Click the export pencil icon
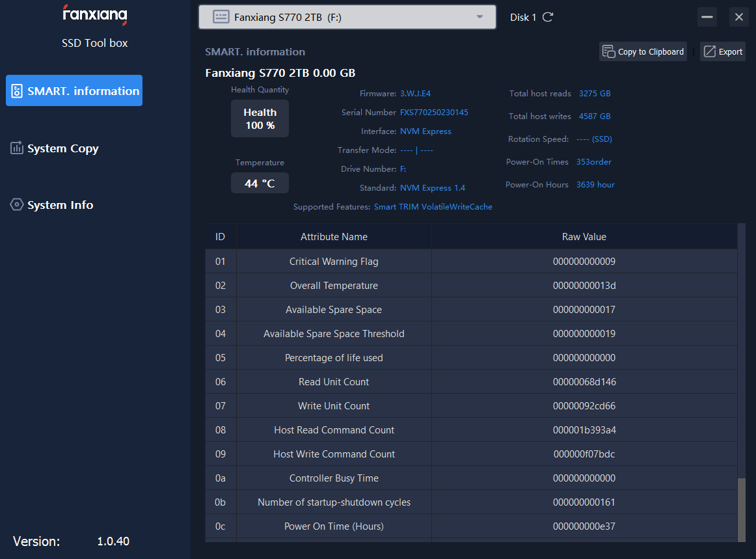This screenshot has height=559, width=756. pos(709,51)
